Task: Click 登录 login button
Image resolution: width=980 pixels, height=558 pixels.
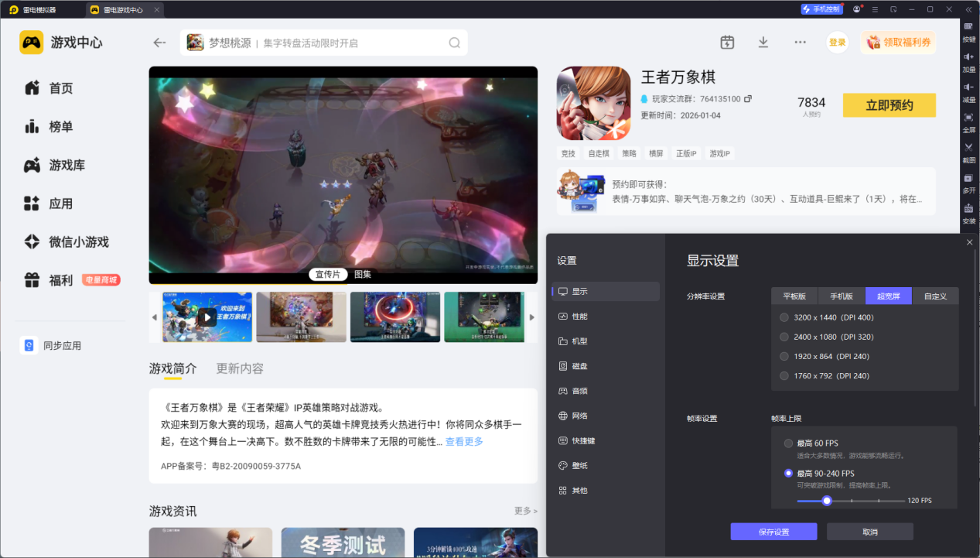Action: (x=838, y=43)
